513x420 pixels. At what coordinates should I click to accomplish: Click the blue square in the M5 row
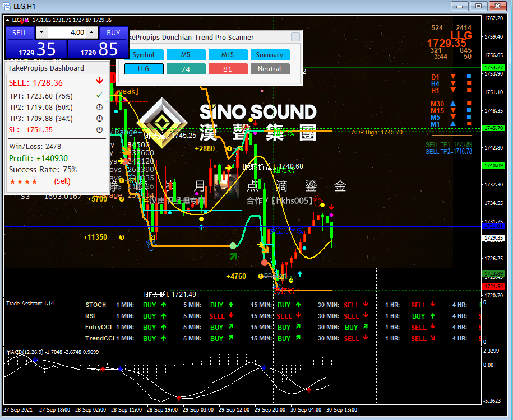[x=469, y=116]
